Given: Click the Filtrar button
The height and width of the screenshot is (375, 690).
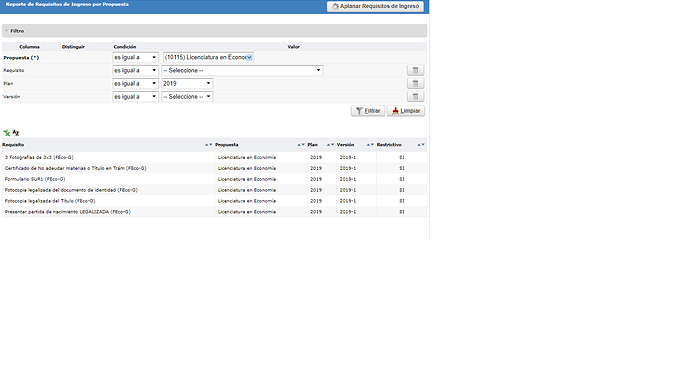Looking at the screenshot, I should click(368, 111).
